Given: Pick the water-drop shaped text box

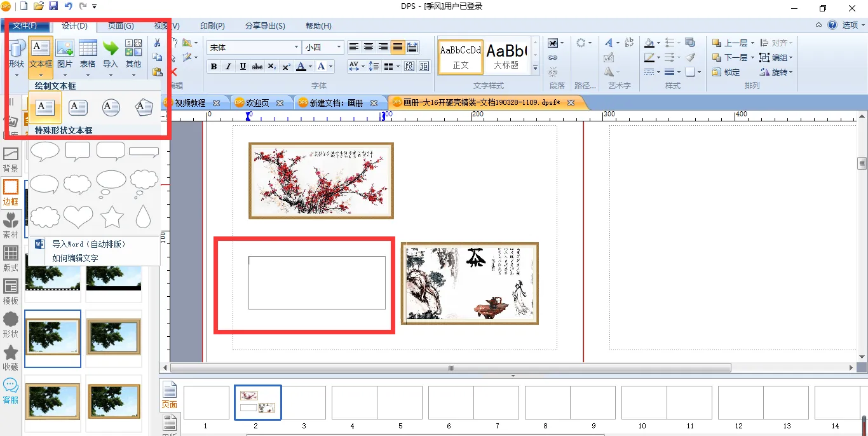Looking at the screenshot, I should 144,217.
